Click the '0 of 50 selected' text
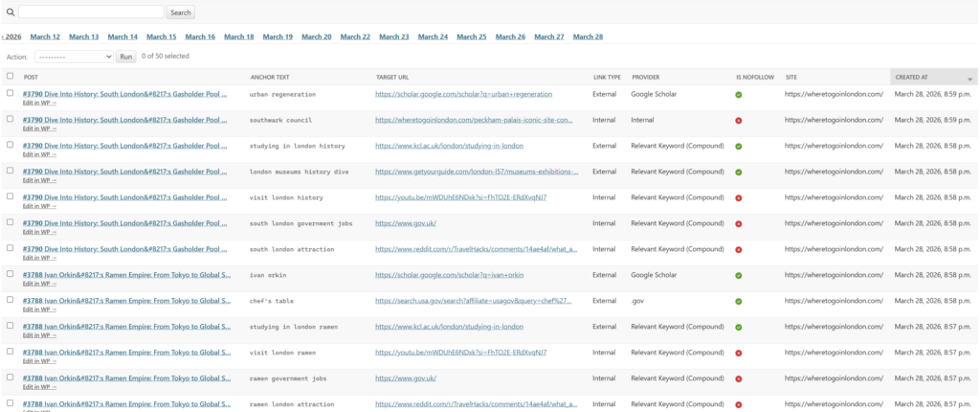Image resolution: width=980 pixels, height=412 pixels. (165, 57)
